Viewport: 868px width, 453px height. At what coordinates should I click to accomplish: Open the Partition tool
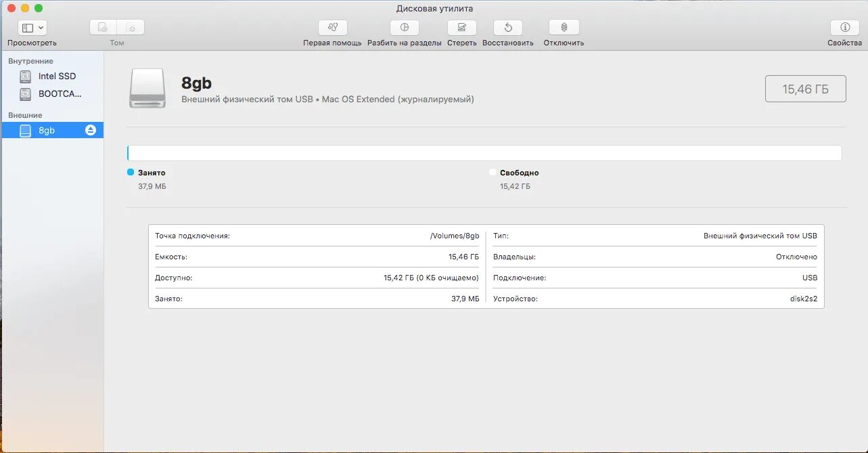point(405,28)
